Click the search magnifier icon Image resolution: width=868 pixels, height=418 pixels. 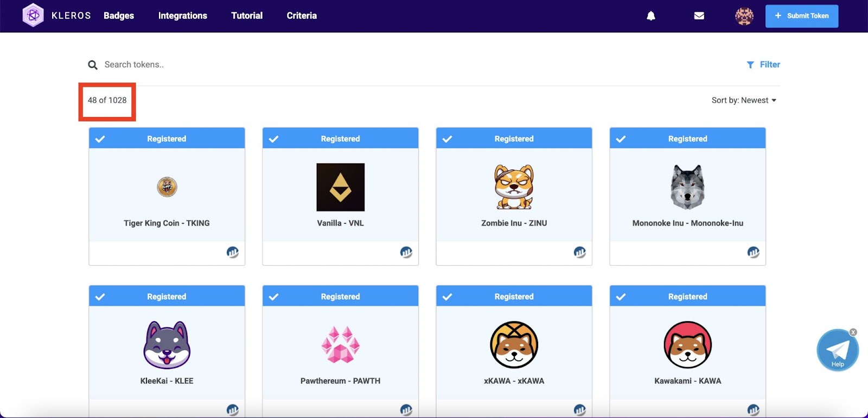[93, 65]
